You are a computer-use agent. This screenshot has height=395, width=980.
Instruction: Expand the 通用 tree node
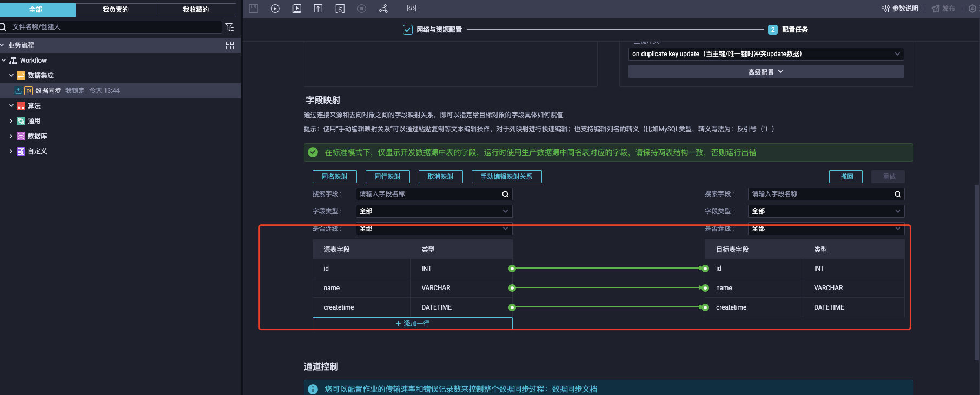coord(11,121)
